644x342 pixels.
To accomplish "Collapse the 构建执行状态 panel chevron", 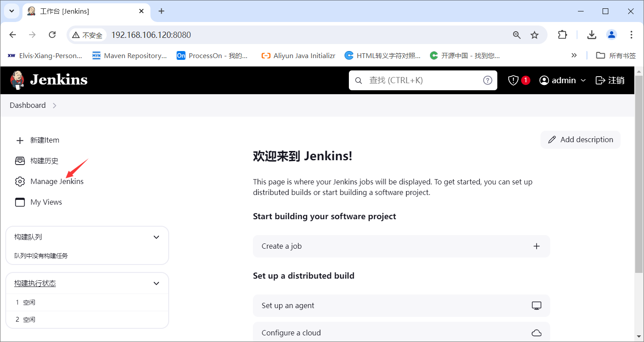I will click(156, 283).
